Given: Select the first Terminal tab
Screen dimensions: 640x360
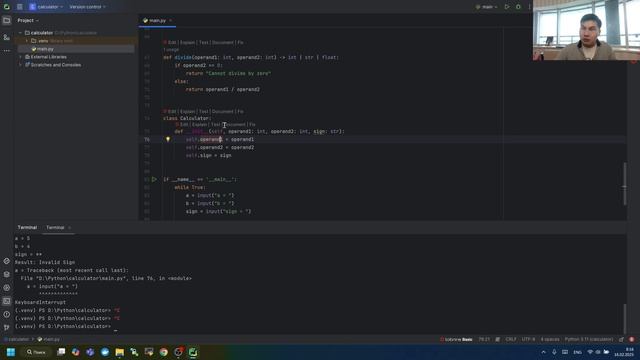Looking at the screenshot, I should click(27, 227).
